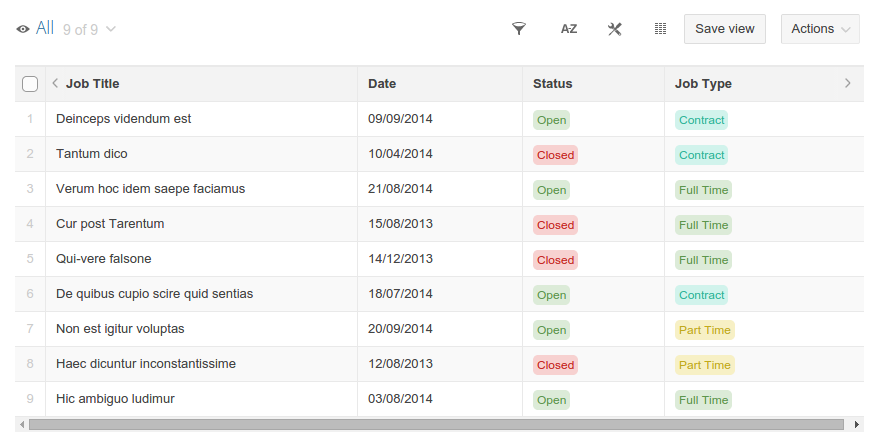Click the Contract tag for De quibus cupio

pos(701,295)
